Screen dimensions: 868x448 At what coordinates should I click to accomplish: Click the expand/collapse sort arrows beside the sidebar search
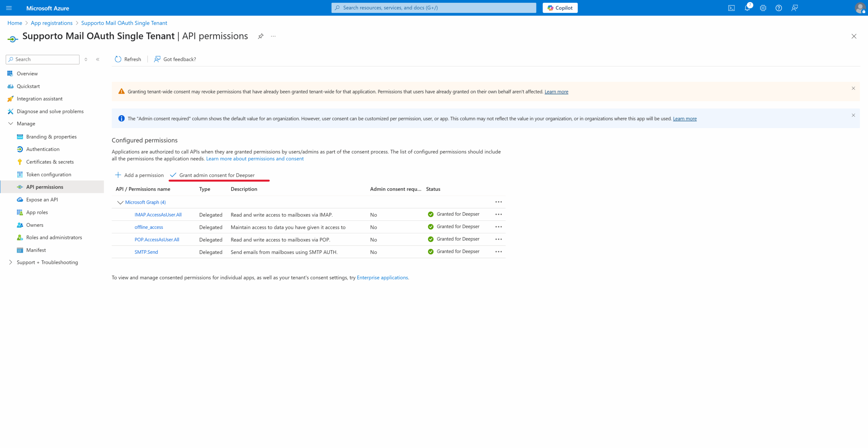pos(86,59)
